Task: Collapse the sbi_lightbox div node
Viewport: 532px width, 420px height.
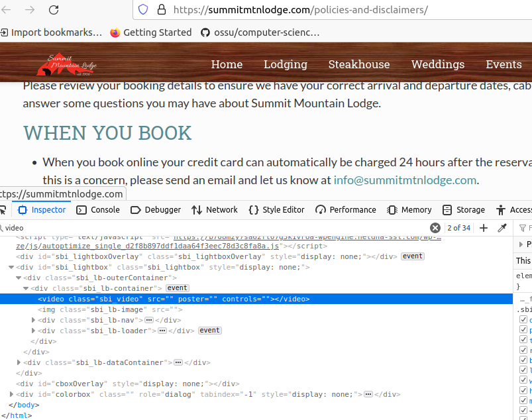Action: 11,268
